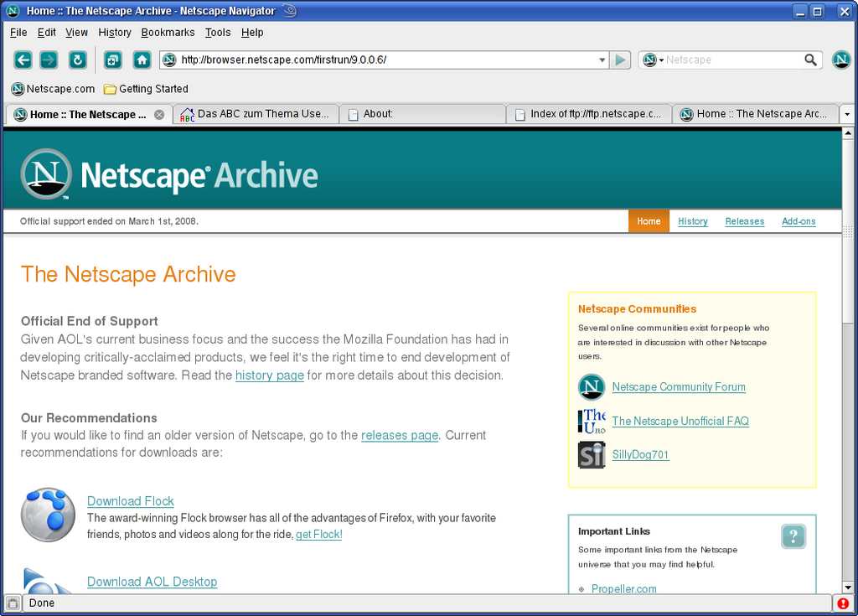The height and width of the screenshot is (616, 858).
Task: Open the list all tabs dropdown
Action: (846, 114)
